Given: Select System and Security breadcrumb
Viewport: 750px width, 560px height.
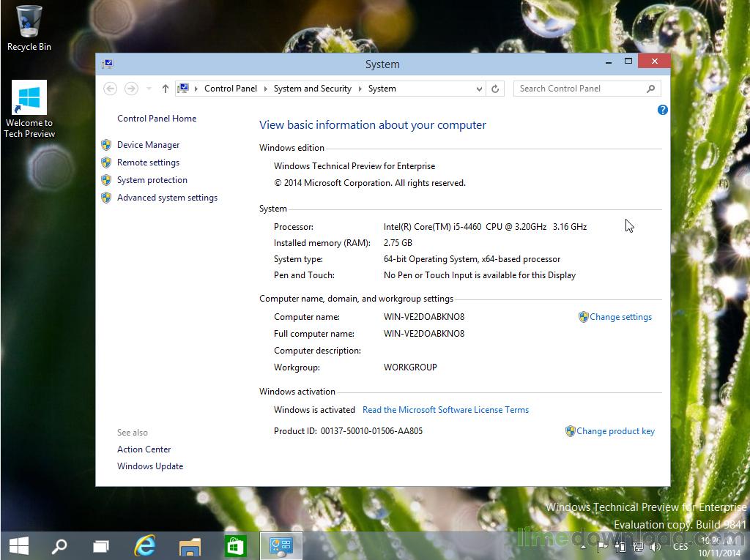Looking at the screenshot, I should click(x=312, y=89).
